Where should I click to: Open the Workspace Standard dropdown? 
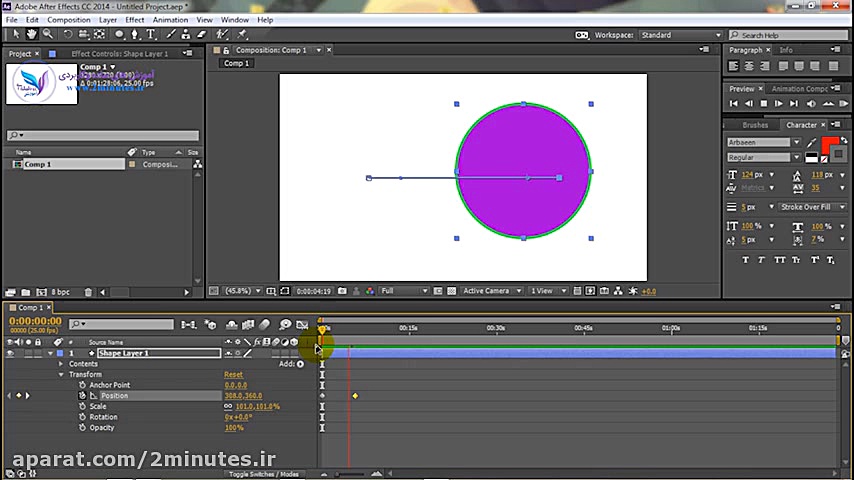680,35
